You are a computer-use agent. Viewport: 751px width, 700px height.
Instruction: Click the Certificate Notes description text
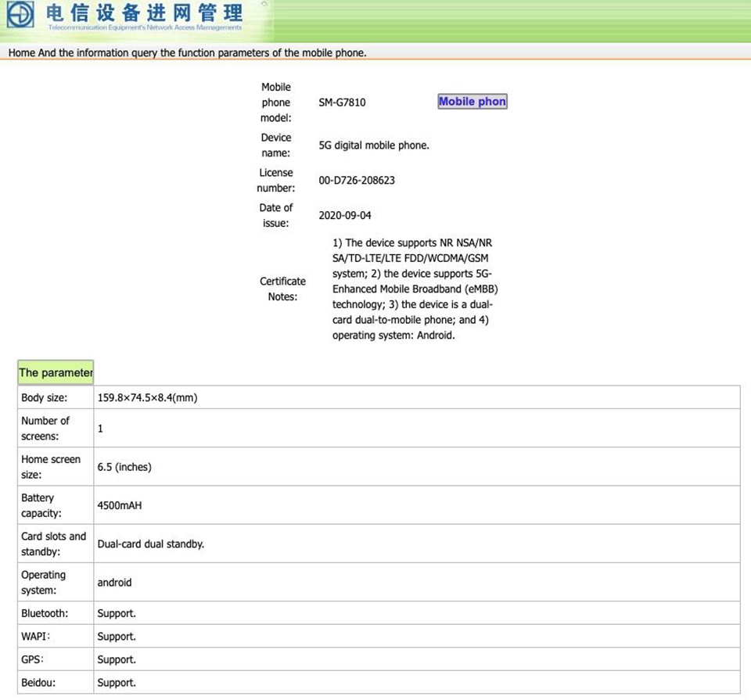(415, 289)
